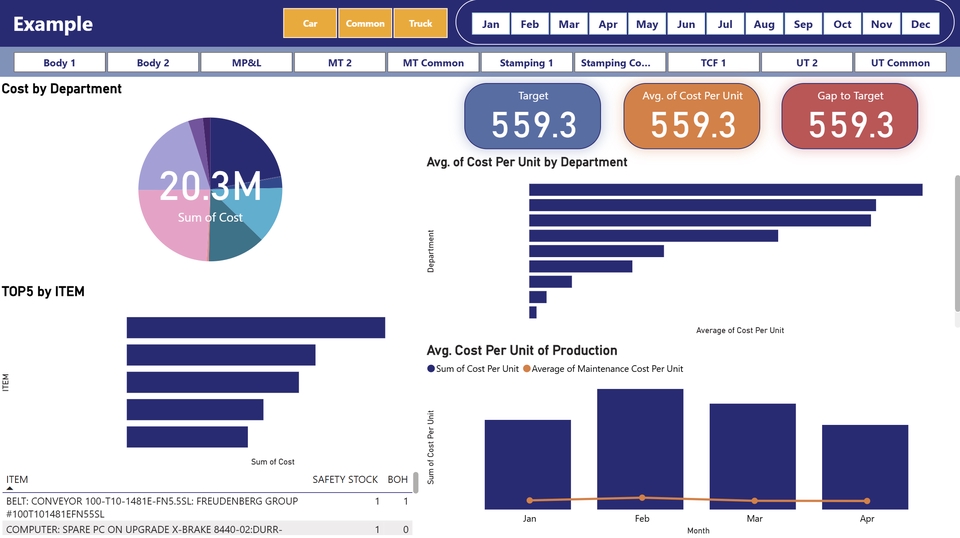Select the BELT: CONVEYOR table row
This screenshot has width=960, height=538.
click(x=150, y=506)
